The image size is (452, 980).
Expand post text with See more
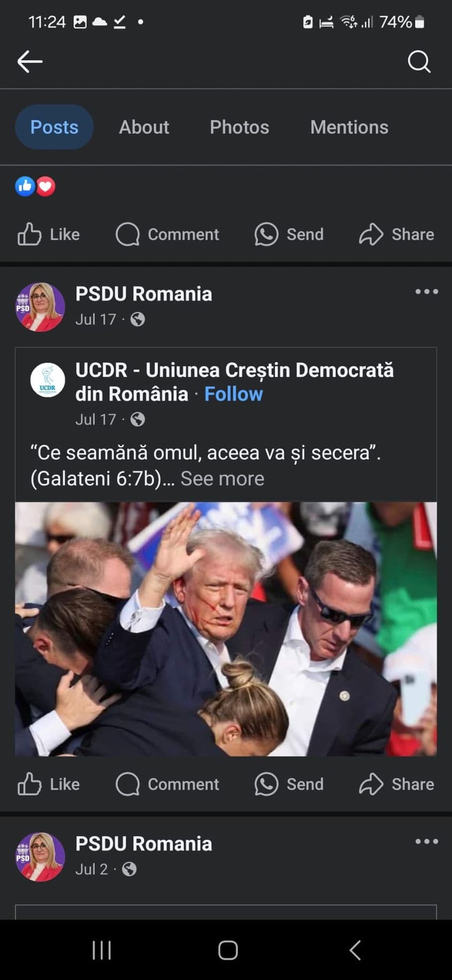(x=222, y=478)
